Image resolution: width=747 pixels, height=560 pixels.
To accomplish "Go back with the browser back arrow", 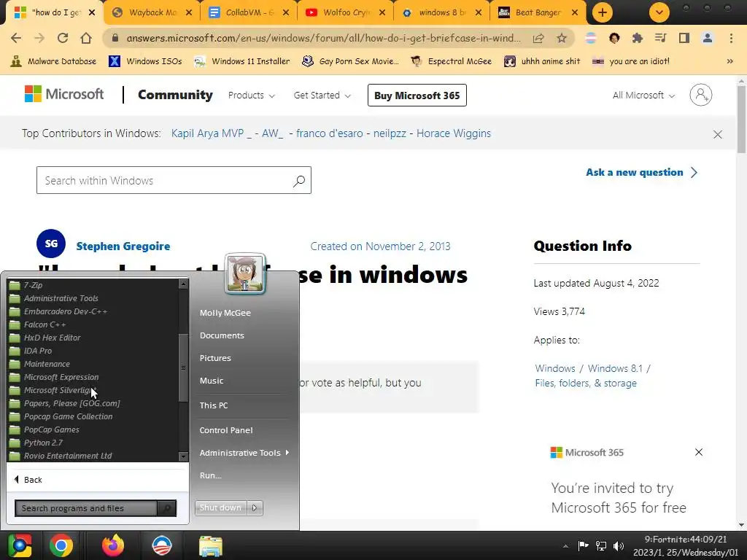I will [16, 38].
